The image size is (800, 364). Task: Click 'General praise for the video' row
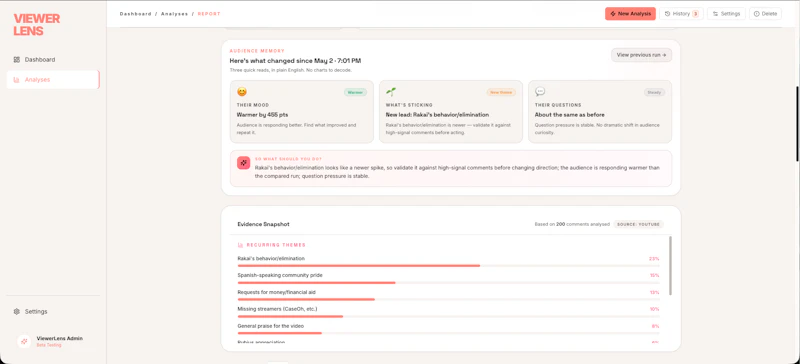(448, 329)
